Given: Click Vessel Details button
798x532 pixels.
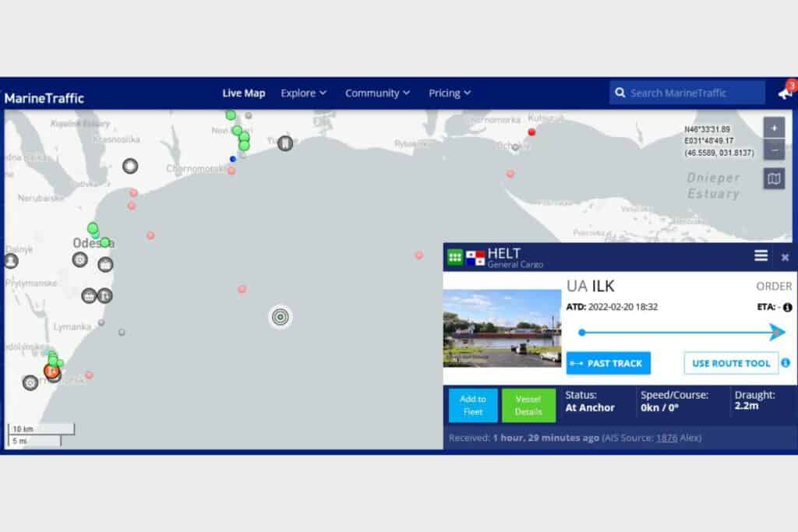Looking at the screenshot, I should coord(528,405).
